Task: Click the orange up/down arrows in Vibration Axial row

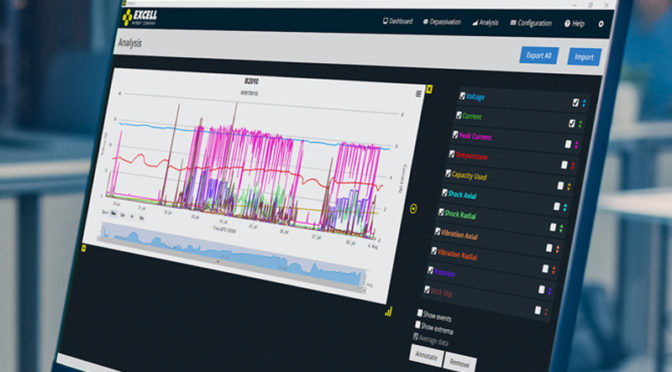Action: (x=558, y=249)
